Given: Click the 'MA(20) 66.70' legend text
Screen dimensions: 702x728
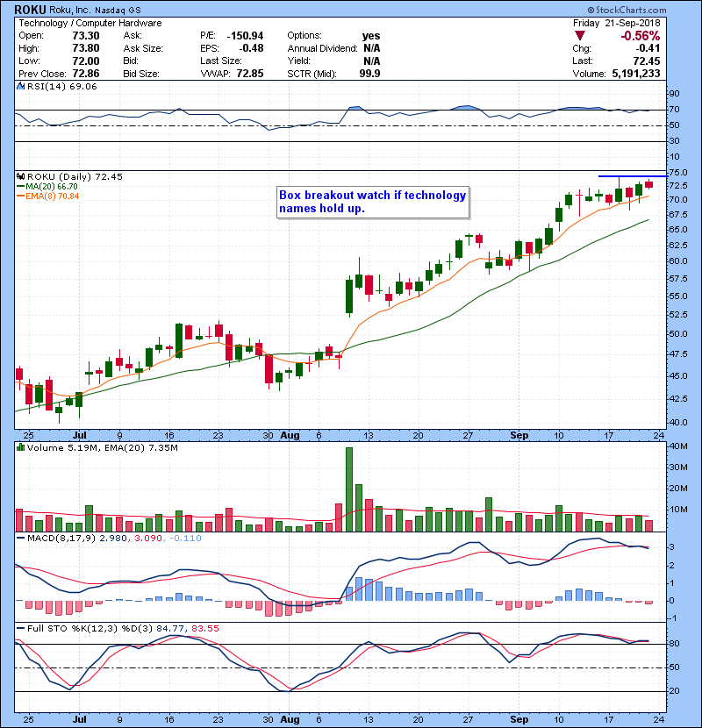Looking at the screenshot, I should click(x=52, y=187).
